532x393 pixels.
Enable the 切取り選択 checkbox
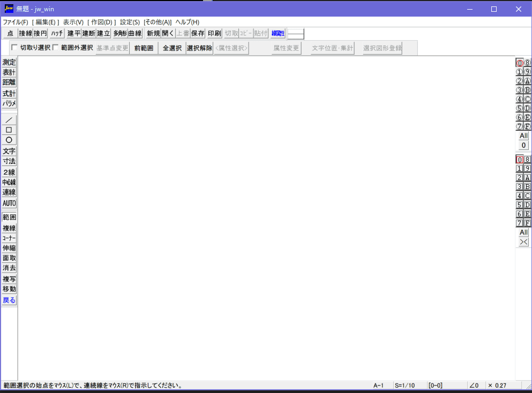(x=14, y=47)
